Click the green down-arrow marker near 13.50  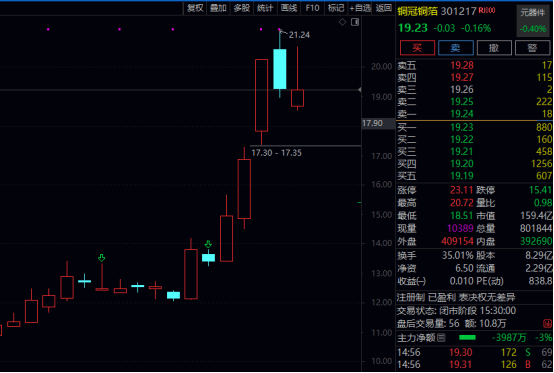click(x=101, y=258)
